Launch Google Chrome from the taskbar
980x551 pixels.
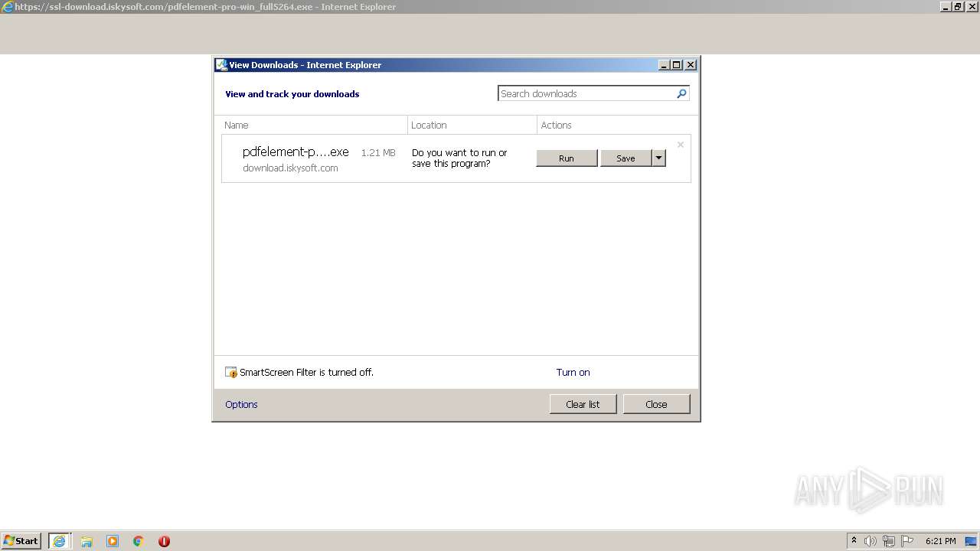139,541
